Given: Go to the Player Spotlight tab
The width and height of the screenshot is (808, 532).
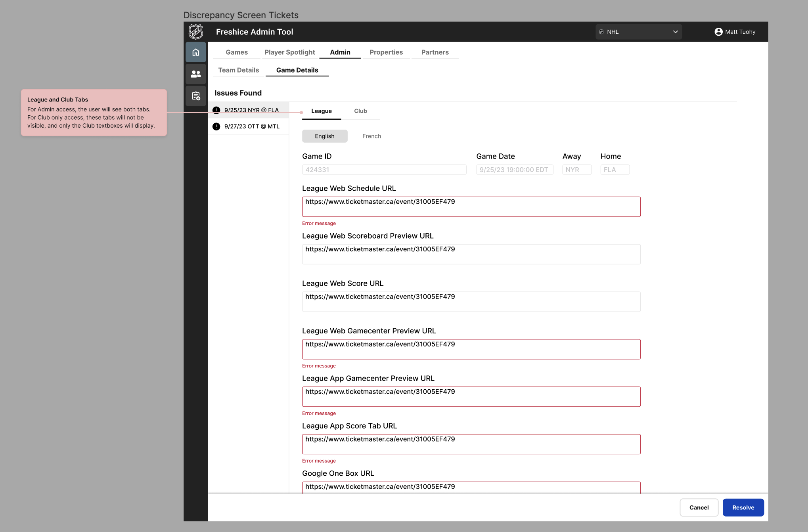Looking at the screenshot, I should (x=289, y=52).
